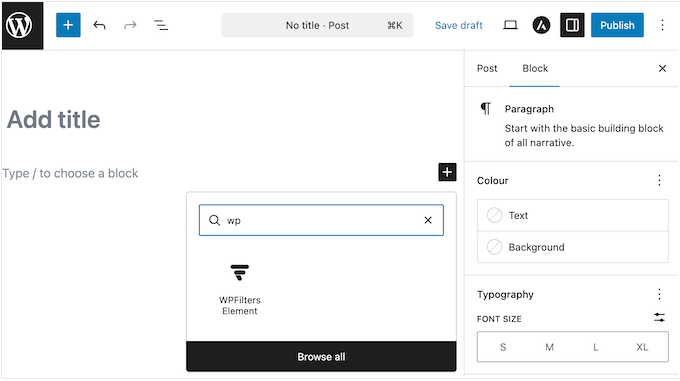Open the command palette showing No title · Post
The width and height of the screenshot is (680, 381).
(317, 25)
